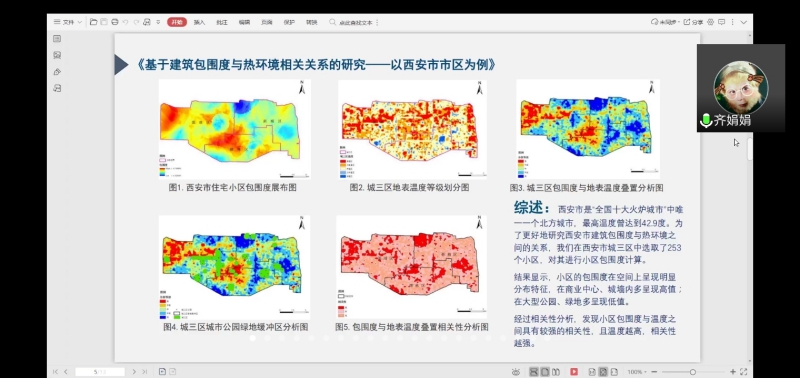
Task: Start slideshow with the red play button
Action: pyautogui.click(x=574, y=372)
